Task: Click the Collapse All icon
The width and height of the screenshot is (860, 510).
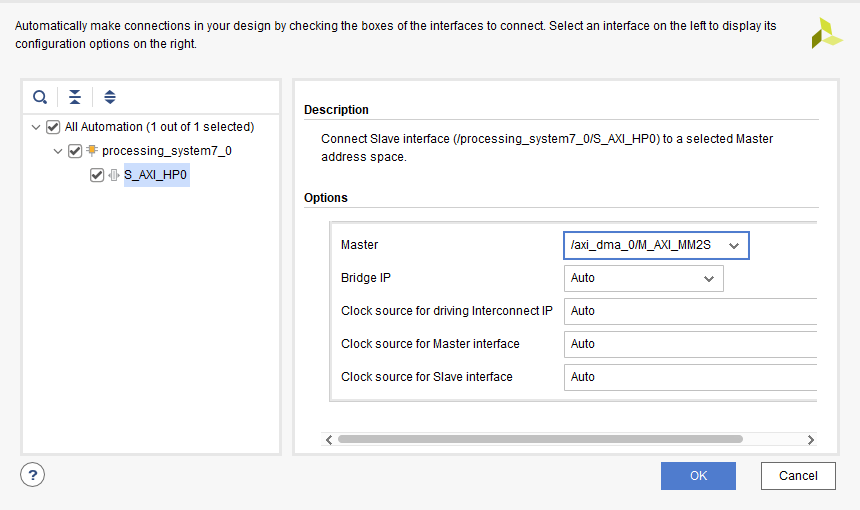Action: point(75,97)
